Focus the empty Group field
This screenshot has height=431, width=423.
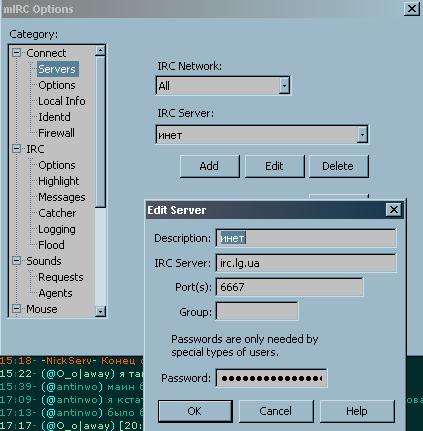click(257, 311)
